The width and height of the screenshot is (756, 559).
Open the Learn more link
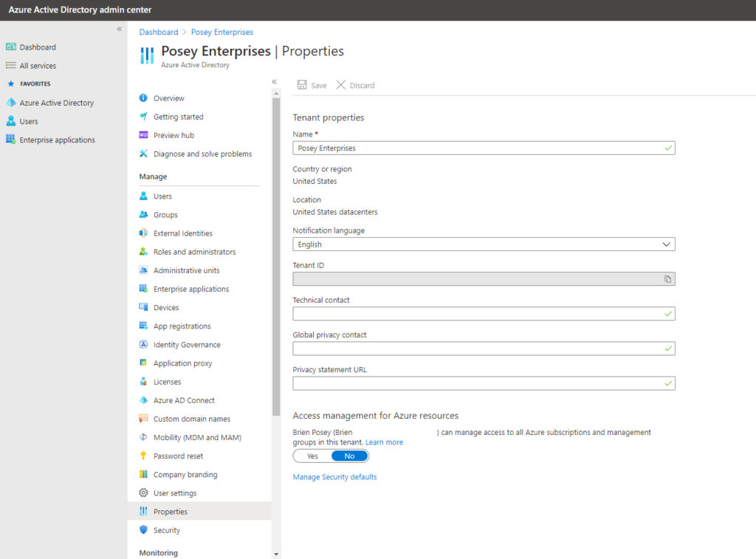pyautogui.click(x=384, y=442)
